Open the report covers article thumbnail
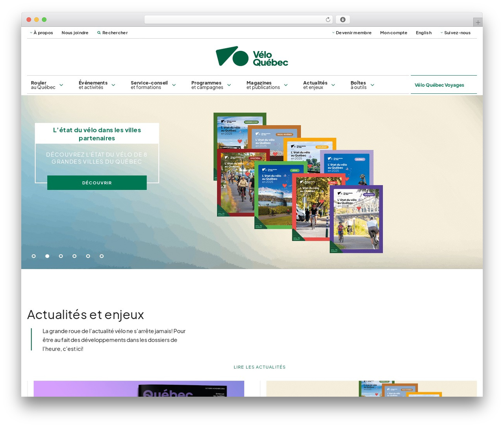Screen dimensions: 504x427 coord(371,389)
